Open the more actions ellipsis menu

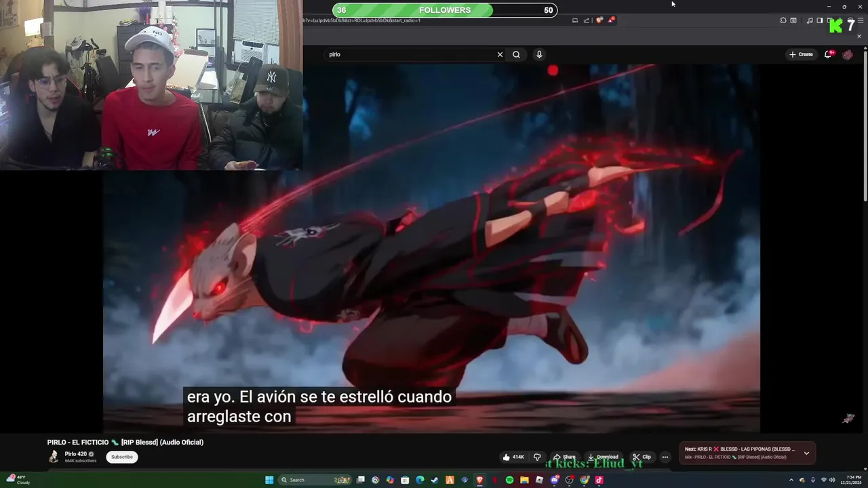665,457
